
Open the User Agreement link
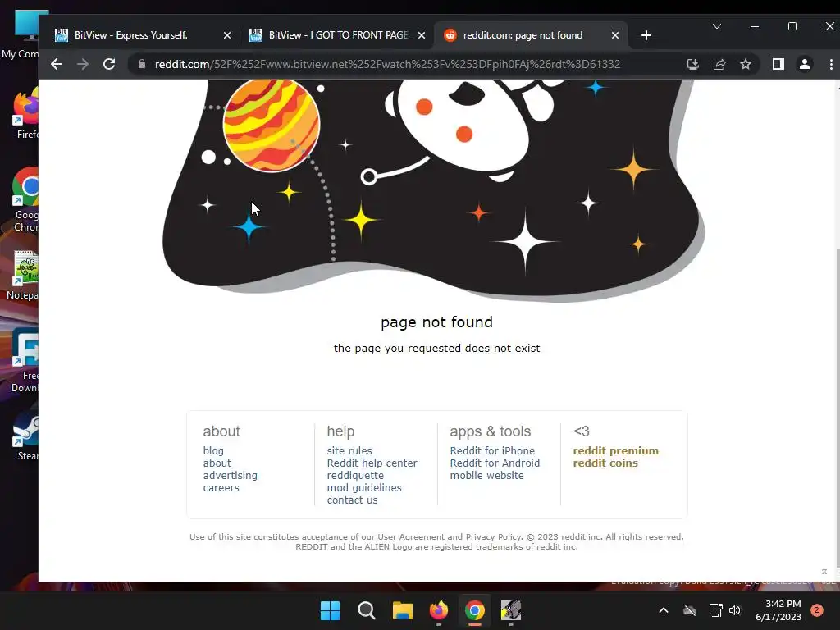point(411,536)
